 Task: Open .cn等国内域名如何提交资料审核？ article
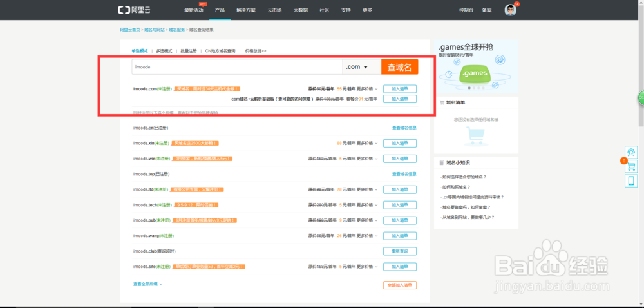pyautogui.click(x=472, y=197)
